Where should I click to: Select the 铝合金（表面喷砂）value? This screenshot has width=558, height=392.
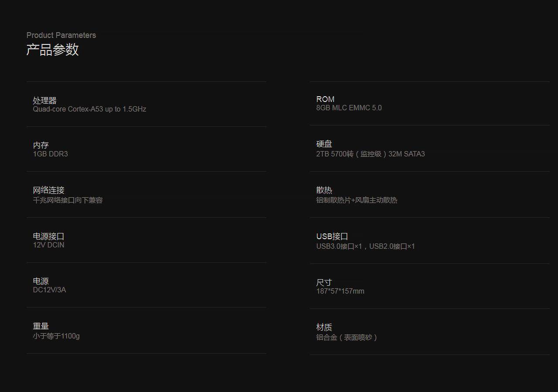(348, 338)
